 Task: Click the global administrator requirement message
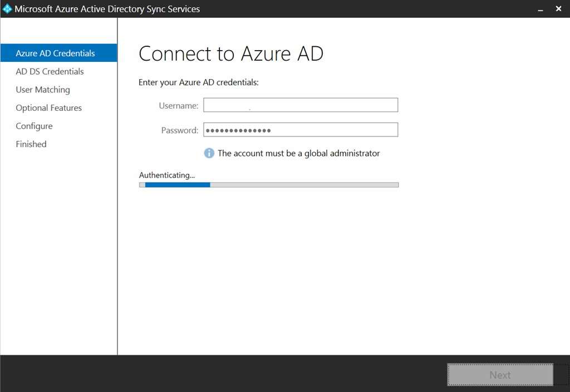(298, 153)
